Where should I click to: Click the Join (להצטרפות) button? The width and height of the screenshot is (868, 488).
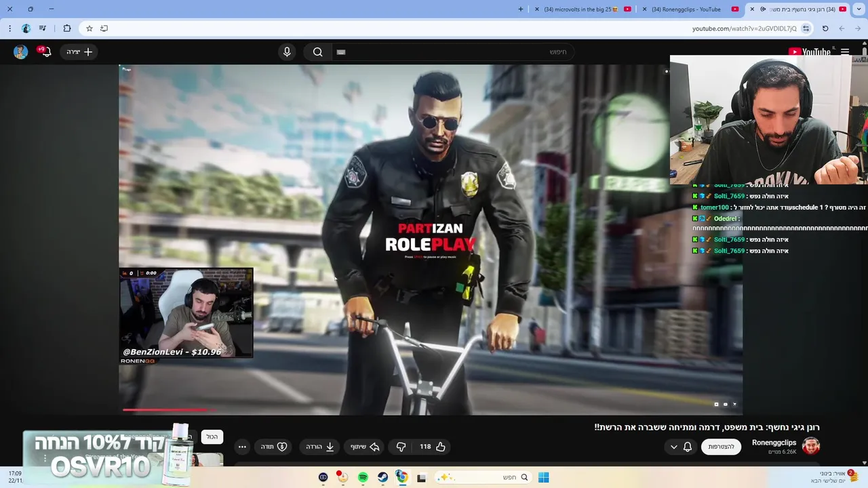[721, 447]
